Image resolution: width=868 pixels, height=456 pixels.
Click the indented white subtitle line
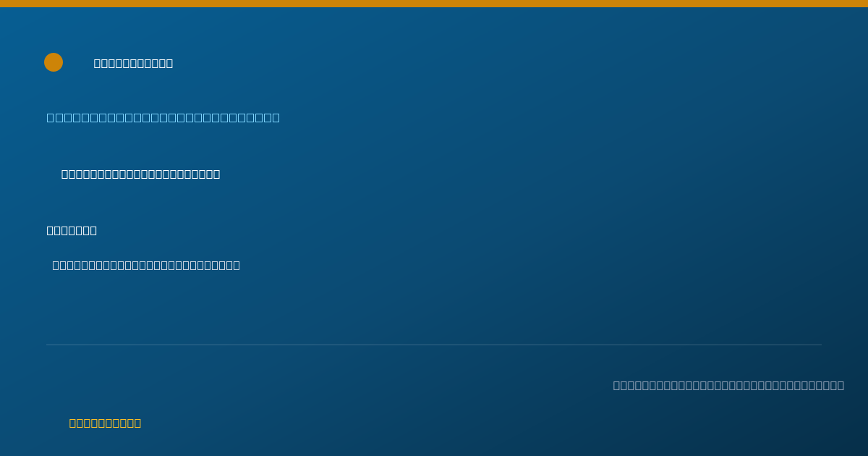140,174
